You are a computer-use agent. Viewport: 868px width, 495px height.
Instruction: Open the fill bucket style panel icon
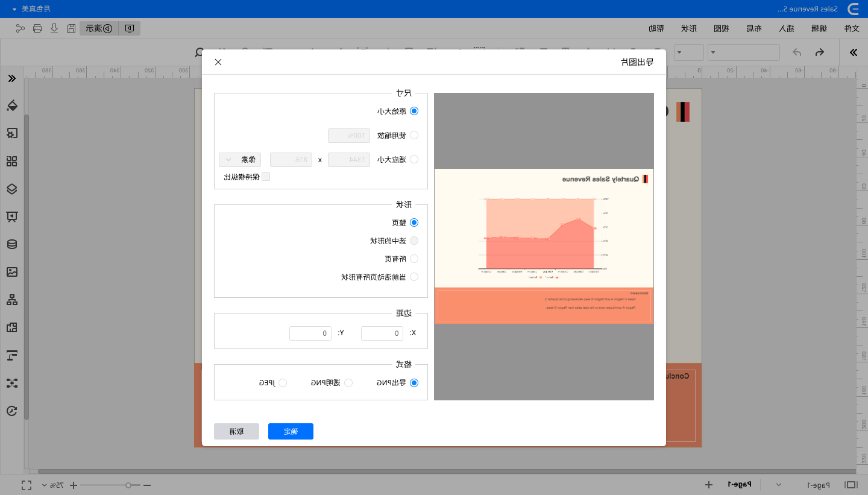point(12,106)
